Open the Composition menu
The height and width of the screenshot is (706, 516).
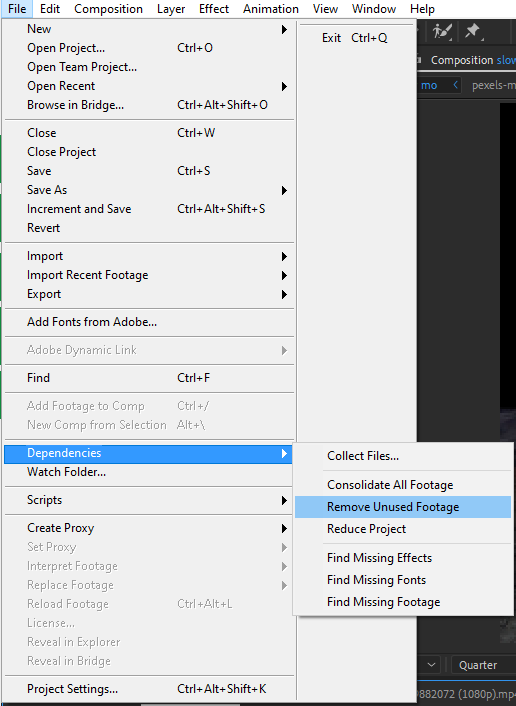point(108,9)
